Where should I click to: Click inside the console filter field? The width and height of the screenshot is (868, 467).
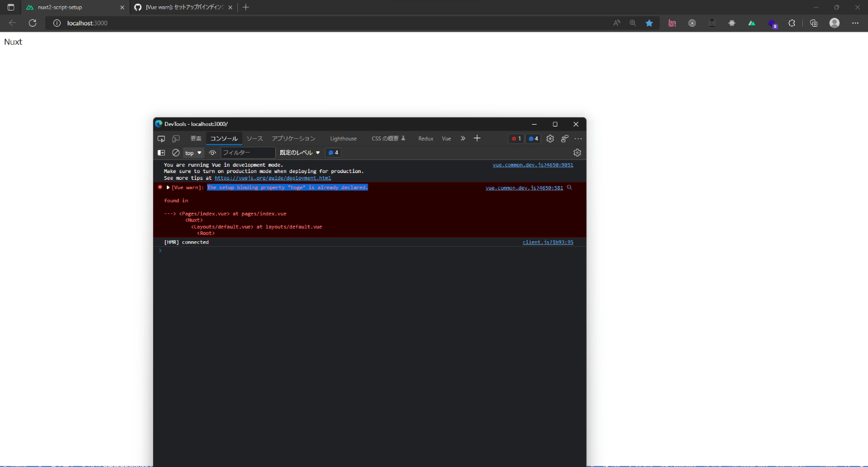coord(248,153)
